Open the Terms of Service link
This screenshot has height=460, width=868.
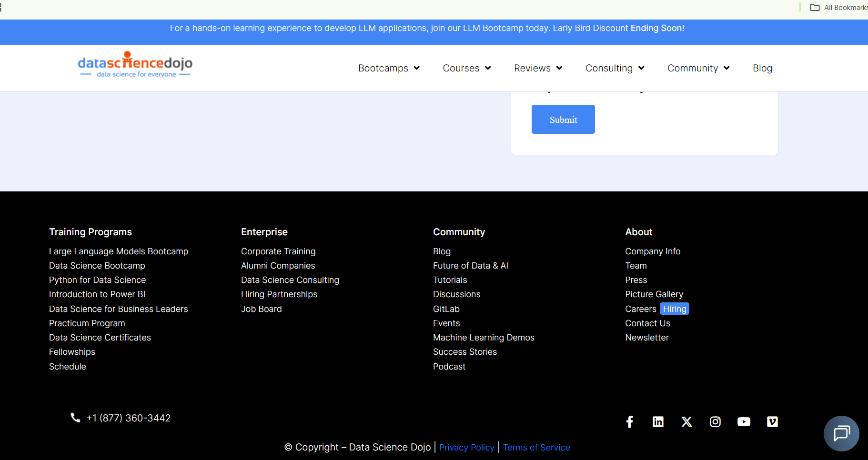536,448
